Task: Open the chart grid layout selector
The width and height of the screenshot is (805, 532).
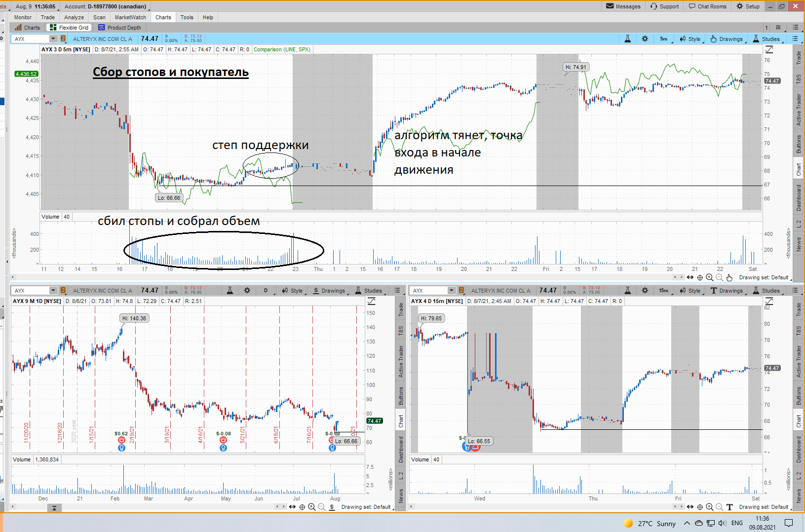Action: pyautogui.click(x=778, y=28)
